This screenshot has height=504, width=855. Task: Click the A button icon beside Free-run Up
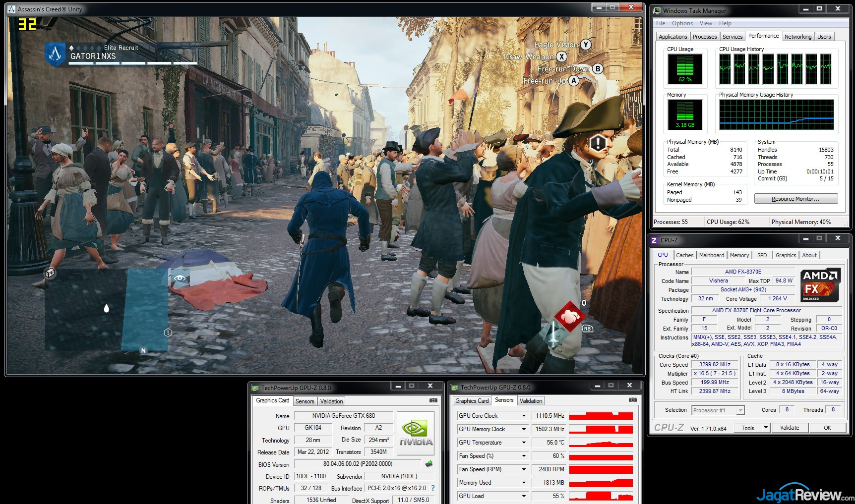[x=573, y=80]
